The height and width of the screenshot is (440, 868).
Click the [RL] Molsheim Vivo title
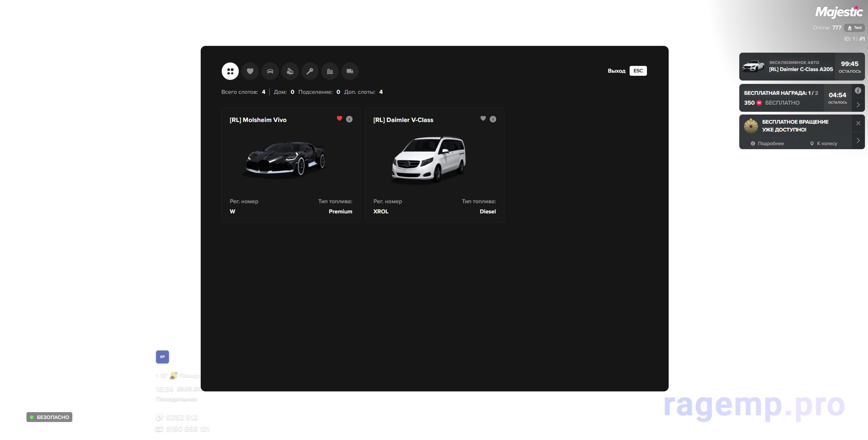(x=258, y=120)
